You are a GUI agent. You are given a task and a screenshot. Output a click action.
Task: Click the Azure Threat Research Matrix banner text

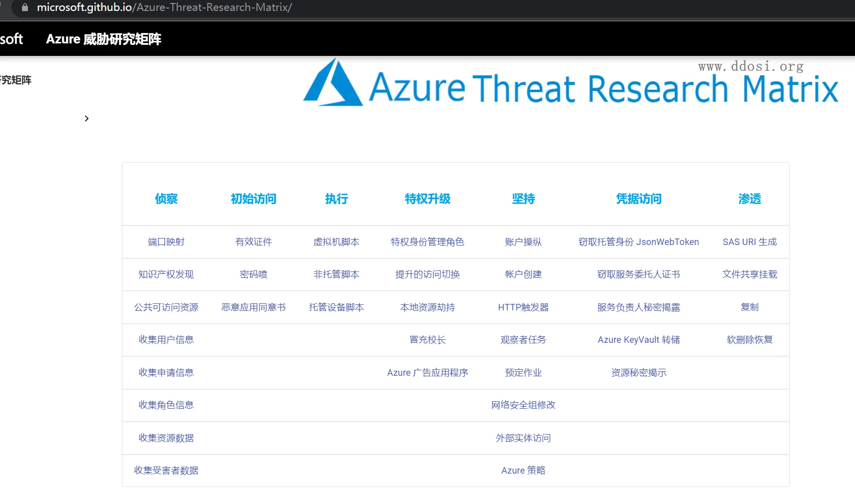[x=603, y=88]
